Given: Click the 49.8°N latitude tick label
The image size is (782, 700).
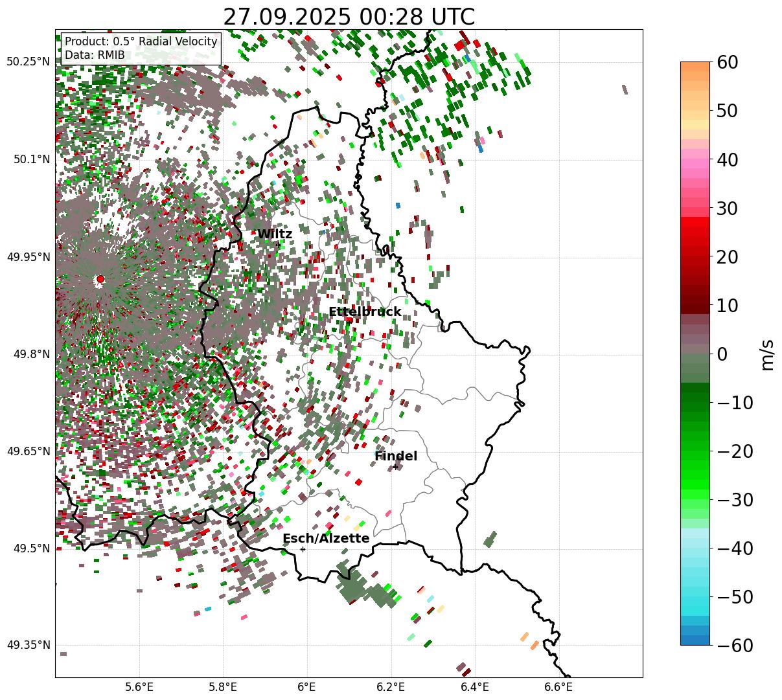Looking at the screenshot, I should pyautogui.click(x=31, y=354).
